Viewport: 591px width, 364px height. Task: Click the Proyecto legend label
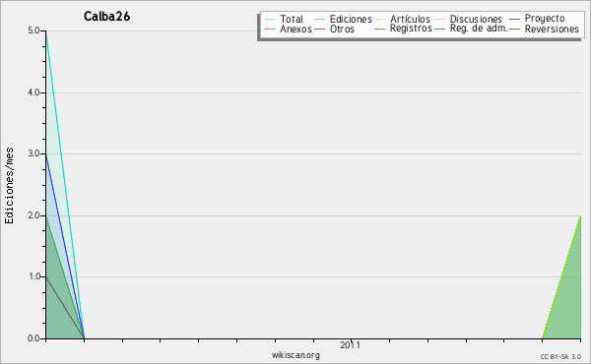coord(545,19)
